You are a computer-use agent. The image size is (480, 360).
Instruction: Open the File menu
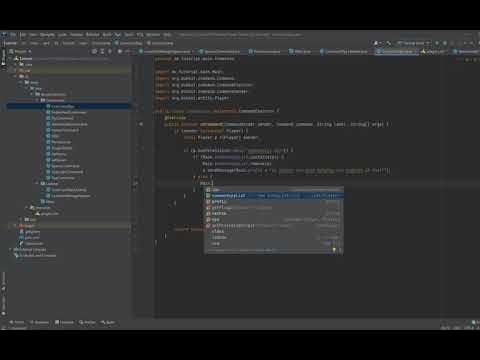(13, 34)
